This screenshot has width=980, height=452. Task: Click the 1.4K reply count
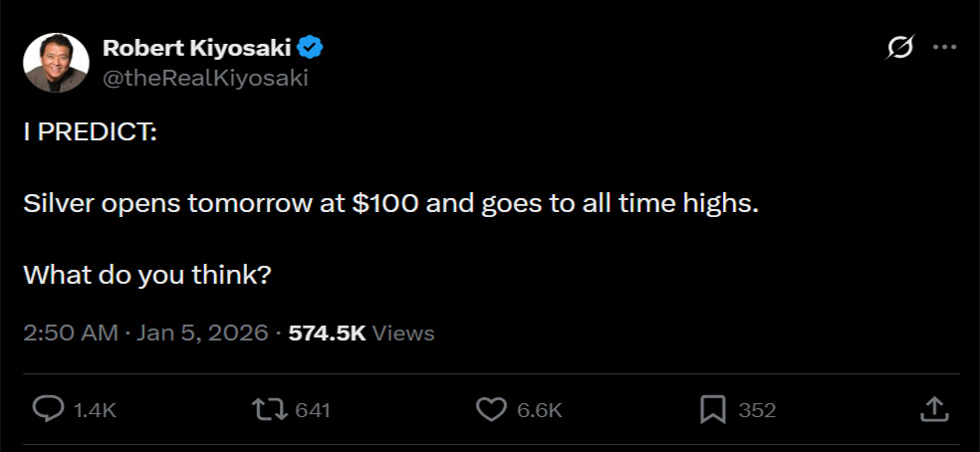tap(96, 410)
